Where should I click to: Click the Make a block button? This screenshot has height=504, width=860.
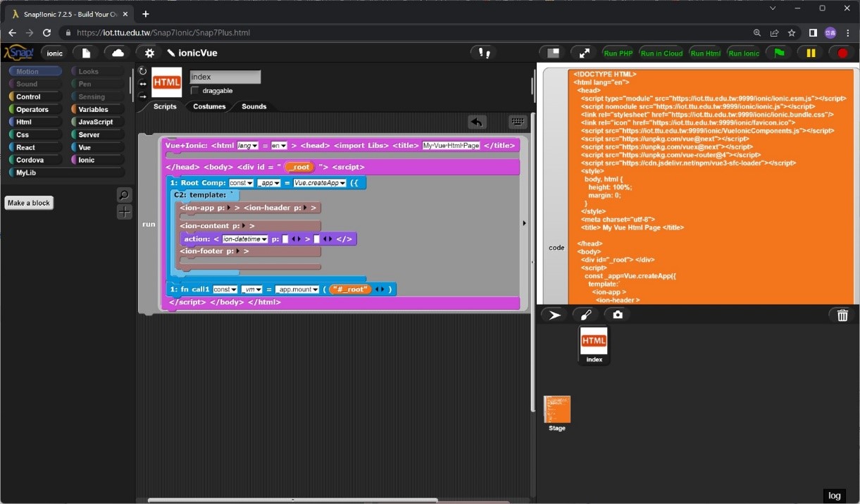(29, 203)
